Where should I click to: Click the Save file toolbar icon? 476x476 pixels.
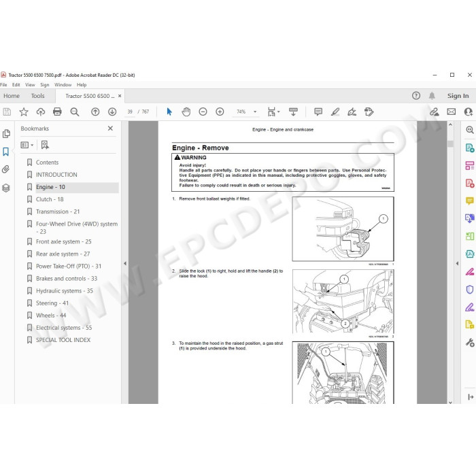pos(7,112)
